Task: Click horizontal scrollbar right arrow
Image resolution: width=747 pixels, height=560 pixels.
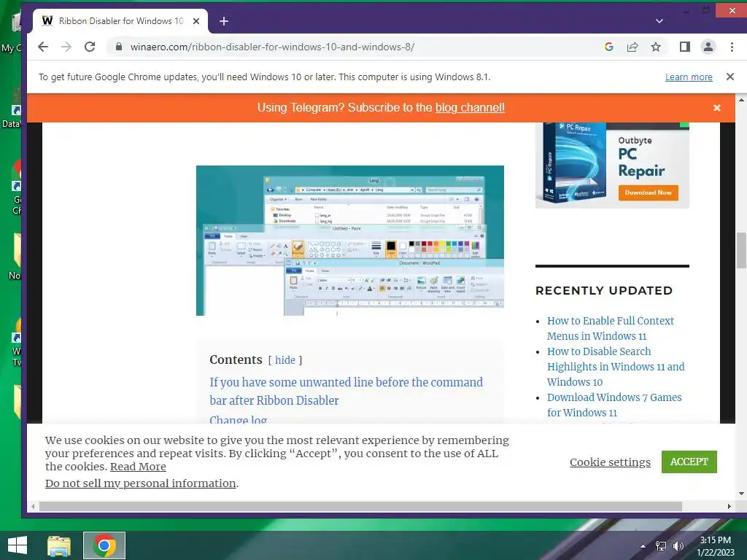Action: [x=729, y=506]
